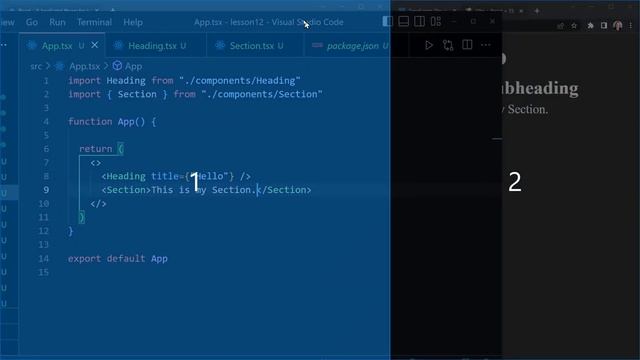Screen dimensions: 640x360
Task: Click line number 1 in the gutter
Action: coord(46,80)
